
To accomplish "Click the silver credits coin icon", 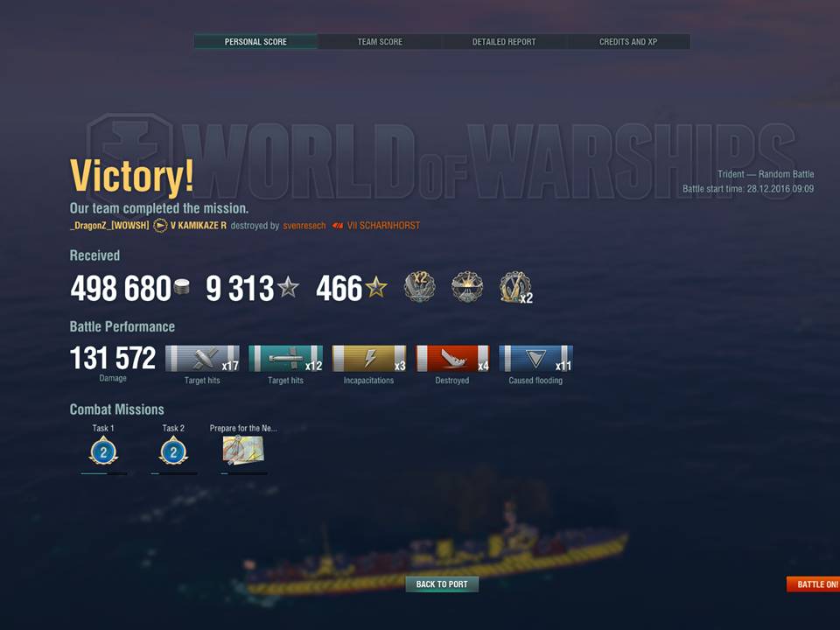I will pyautogui.click(x=182, y=287).
